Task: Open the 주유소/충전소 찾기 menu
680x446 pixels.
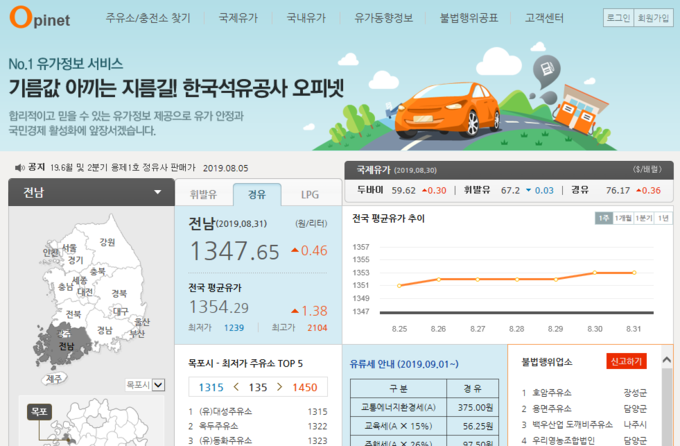Action: pyautogui.click(x=148, y=18)
